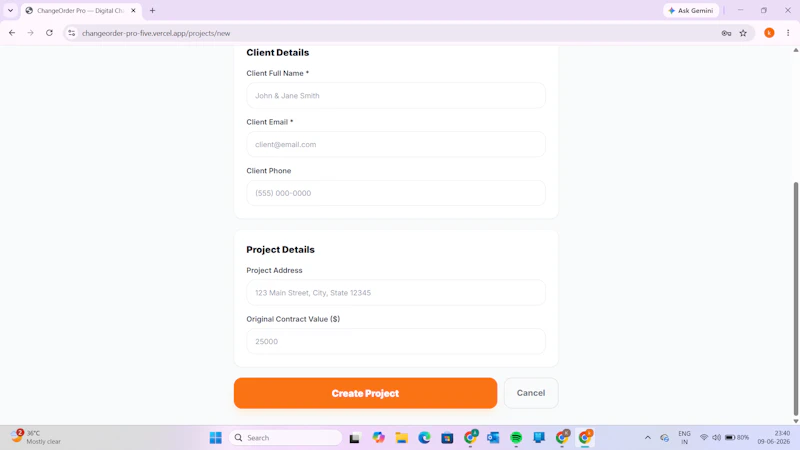
Task: Open Outlook from the taskbar
Action: 493,437
